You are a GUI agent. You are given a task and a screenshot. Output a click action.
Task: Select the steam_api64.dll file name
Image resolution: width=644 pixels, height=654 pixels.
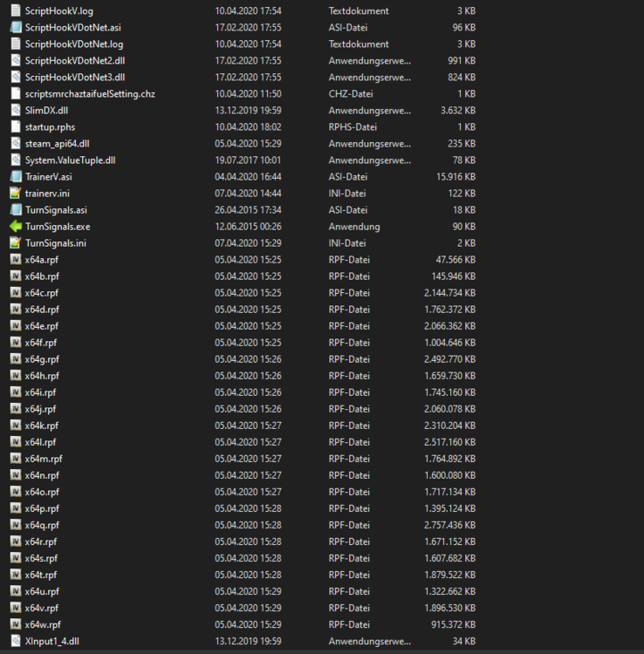coord(58,144)
